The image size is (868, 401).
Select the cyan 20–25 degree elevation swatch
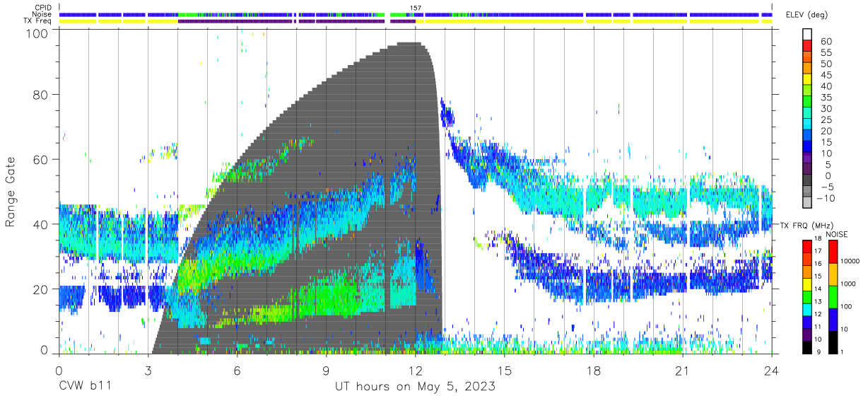pos(808,125)
